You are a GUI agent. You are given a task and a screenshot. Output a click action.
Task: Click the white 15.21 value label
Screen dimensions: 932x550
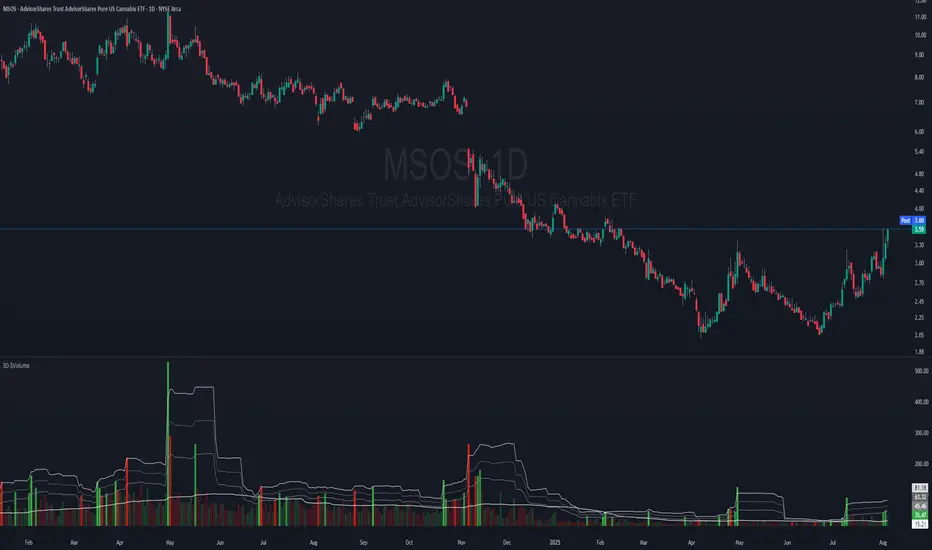pos(920,524)
